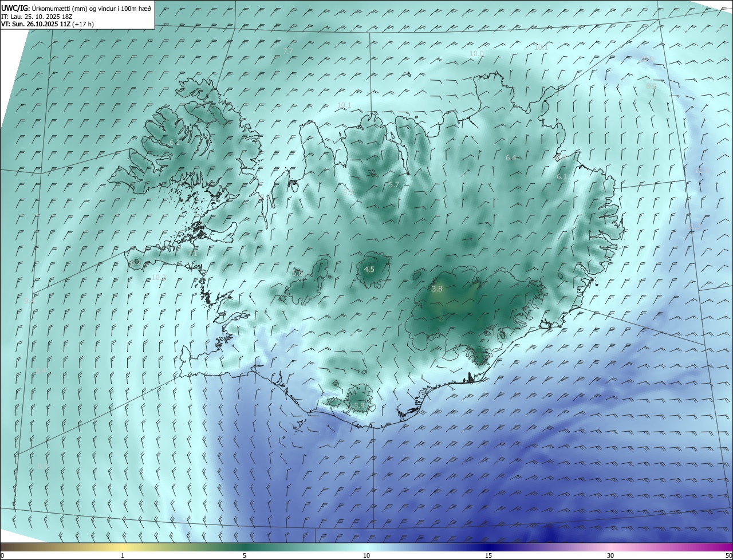Click the 5 tick on the color scale
Viewport: 733px width, 560px height.
tap(245, 555)
